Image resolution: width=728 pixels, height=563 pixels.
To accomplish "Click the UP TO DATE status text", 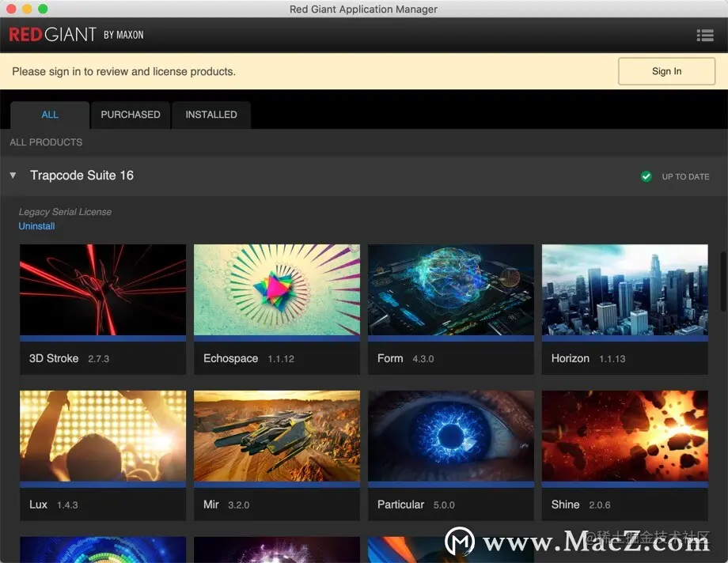I will [685, 177].
